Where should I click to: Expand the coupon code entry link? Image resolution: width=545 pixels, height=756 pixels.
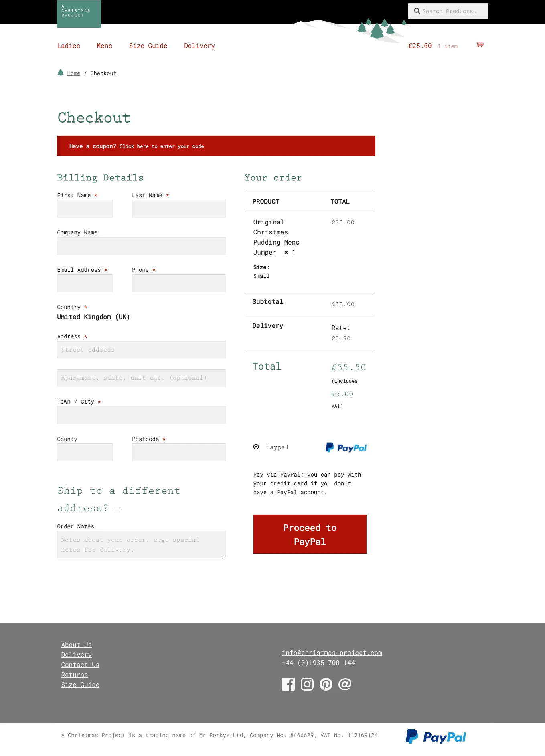click(162, 146)
